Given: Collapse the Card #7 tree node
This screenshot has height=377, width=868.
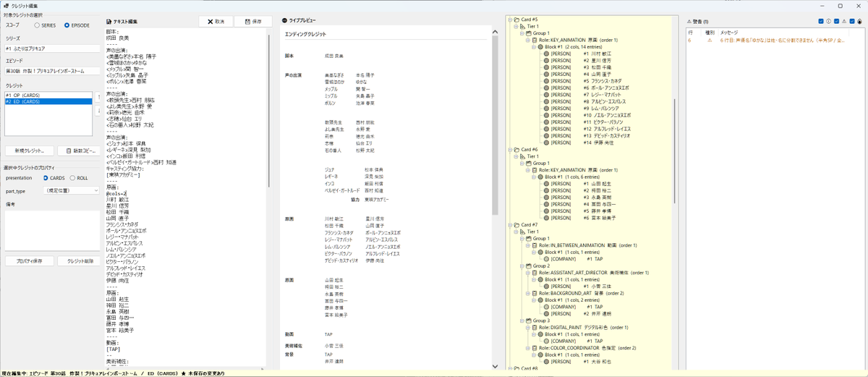Looking at the screenshot, I should (510, 225).
